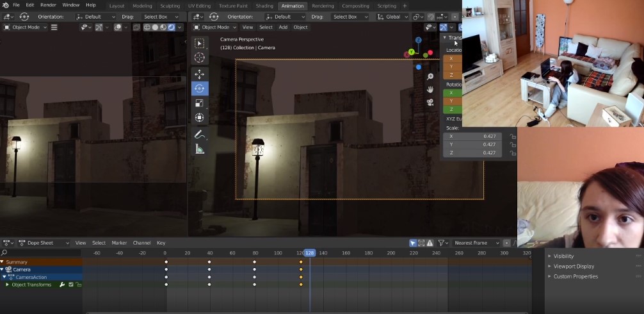Switch to the Rendering workspace tab
Screen dimensions: 644x314
click(323, 6)
